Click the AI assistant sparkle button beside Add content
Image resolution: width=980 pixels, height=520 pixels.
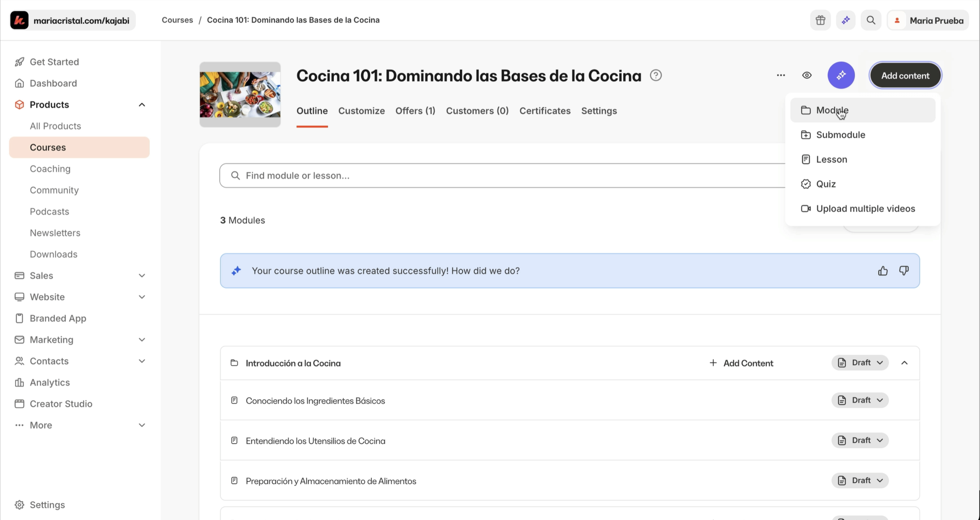click(841, 75)
